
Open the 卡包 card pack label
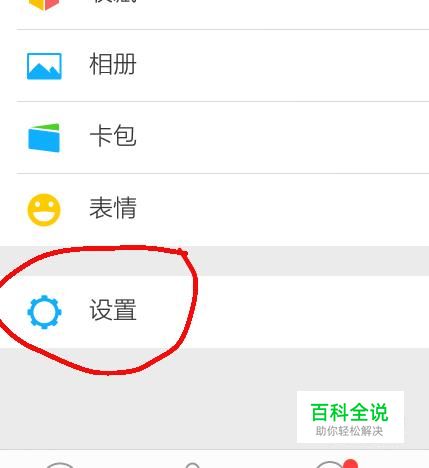[113, 136]
